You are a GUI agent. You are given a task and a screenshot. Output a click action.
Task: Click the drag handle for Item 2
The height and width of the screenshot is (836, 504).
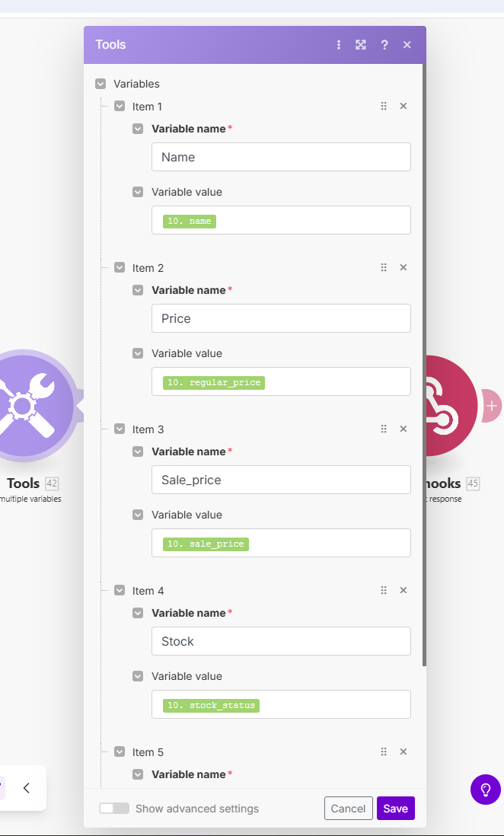pos(384,267)
